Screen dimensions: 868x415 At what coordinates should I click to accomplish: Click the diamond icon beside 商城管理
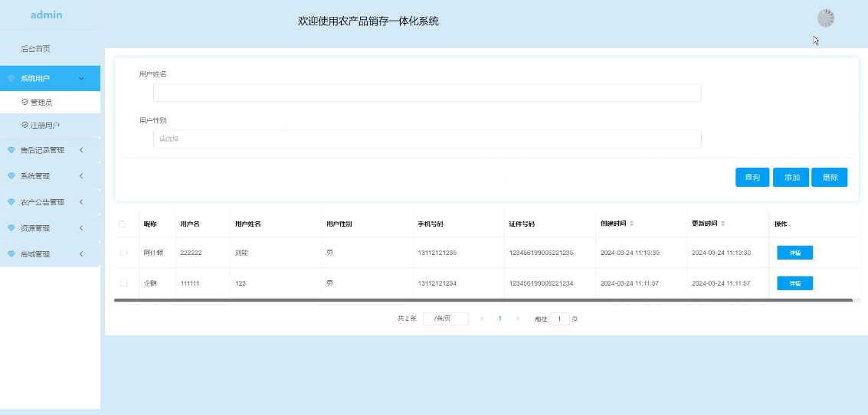(x=11, y=254)
